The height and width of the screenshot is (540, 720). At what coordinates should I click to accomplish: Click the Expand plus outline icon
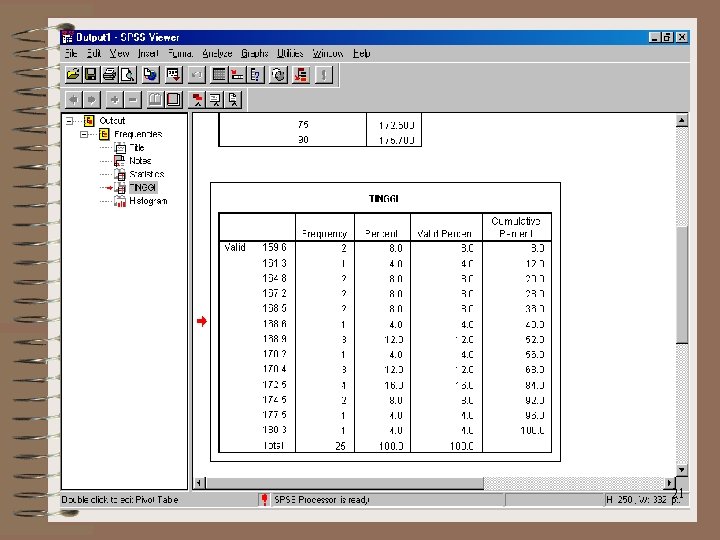(114, 99)
